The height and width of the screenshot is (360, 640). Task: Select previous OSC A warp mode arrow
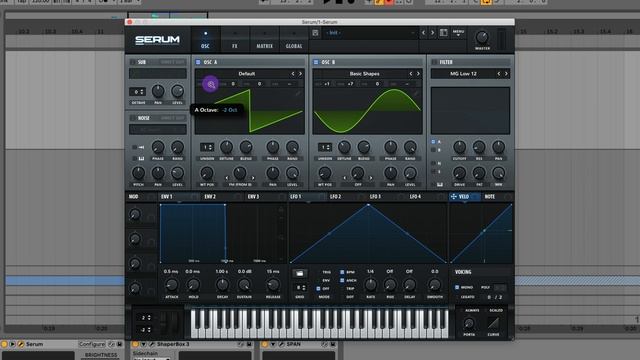[x=227, y=178]
